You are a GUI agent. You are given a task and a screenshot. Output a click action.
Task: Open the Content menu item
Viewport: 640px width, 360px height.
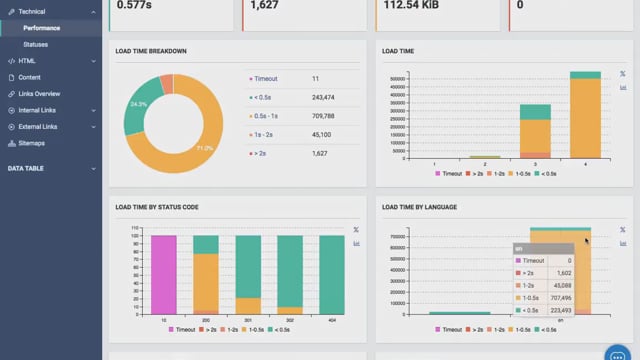[x=29, y=78]
